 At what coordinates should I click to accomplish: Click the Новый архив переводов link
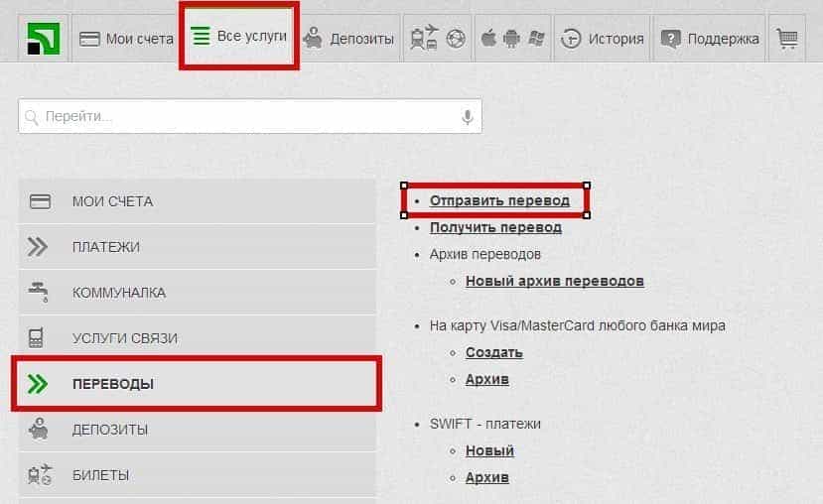click(554, 281)
